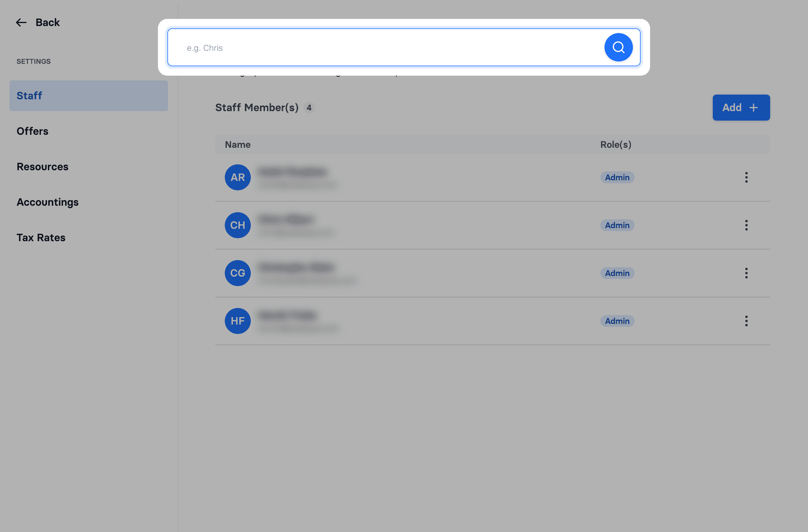Click the Admin badge in HF row
This screenshot has width=808, height=532.
coord(617,321)
